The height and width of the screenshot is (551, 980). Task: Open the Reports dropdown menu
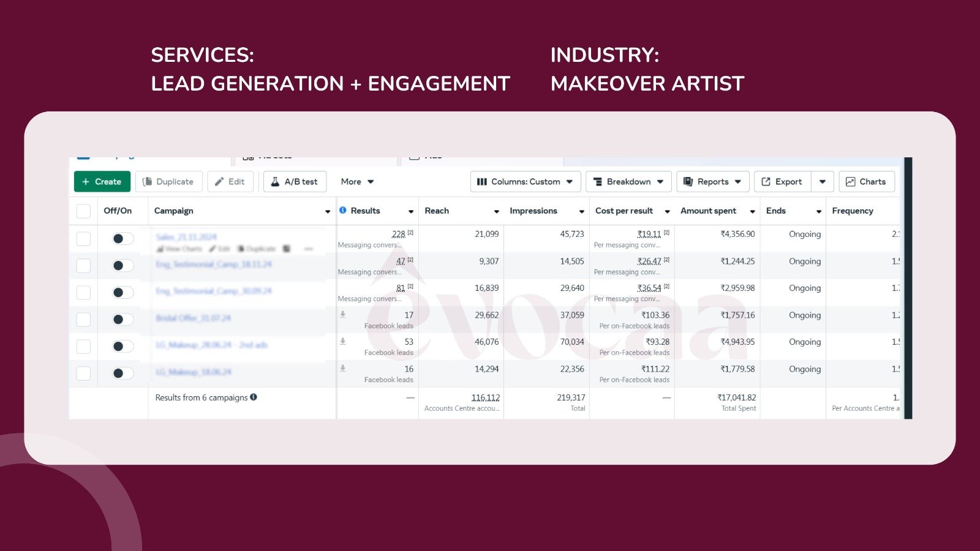[712, 182]
